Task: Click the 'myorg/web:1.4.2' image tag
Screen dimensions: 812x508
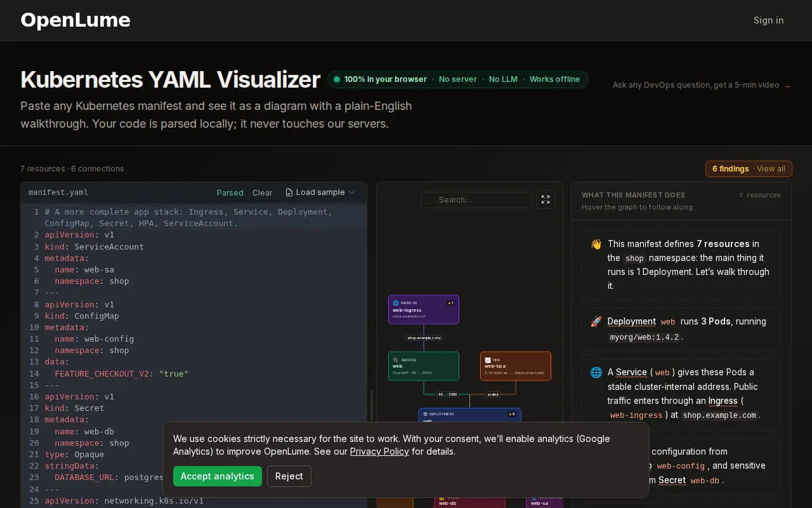Action: pos(645,337)
